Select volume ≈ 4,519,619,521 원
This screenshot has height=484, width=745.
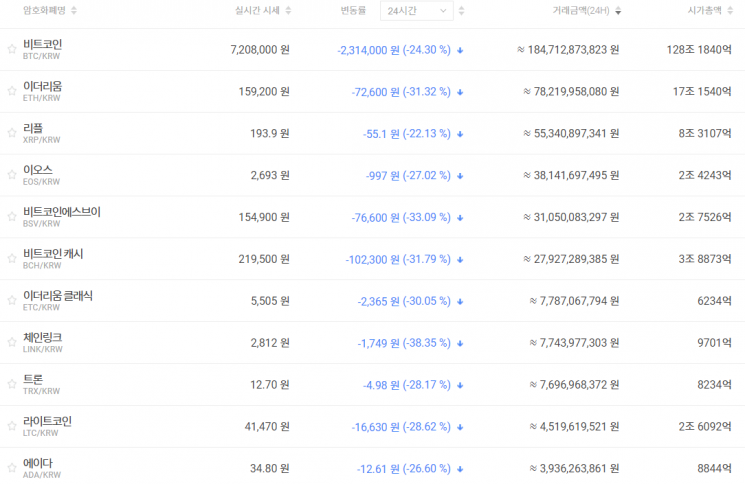pyautogui.click(x=574, y=427)
